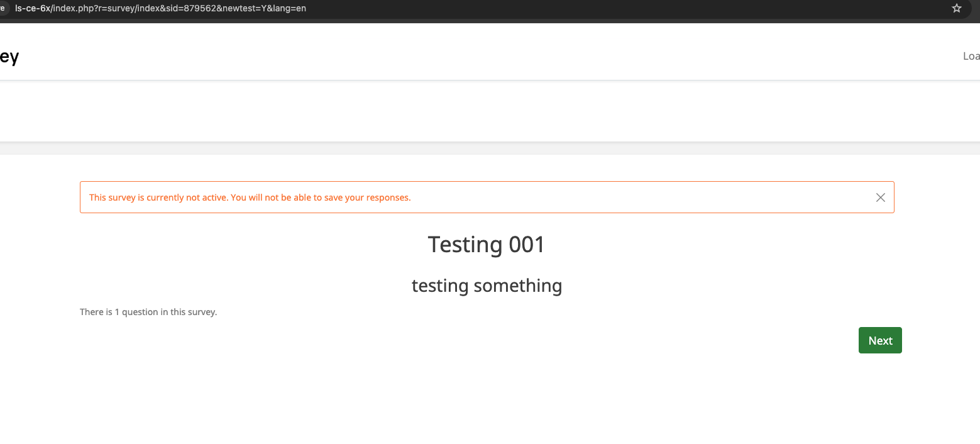Click the green Next button
This screenshot has width=980, height=444.
pos(880,340)
